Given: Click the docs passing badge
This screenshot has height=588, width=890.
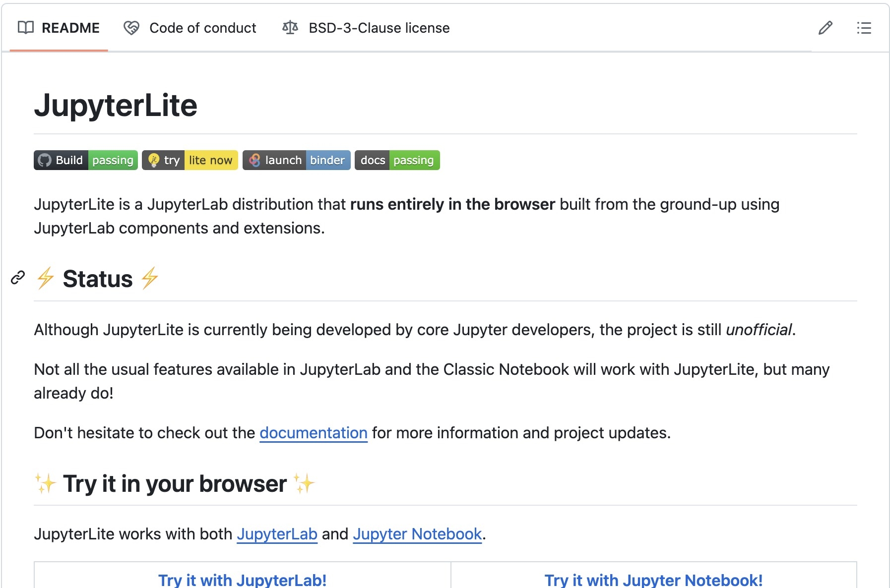Looking at the screenshot, I should coord(397,160).
